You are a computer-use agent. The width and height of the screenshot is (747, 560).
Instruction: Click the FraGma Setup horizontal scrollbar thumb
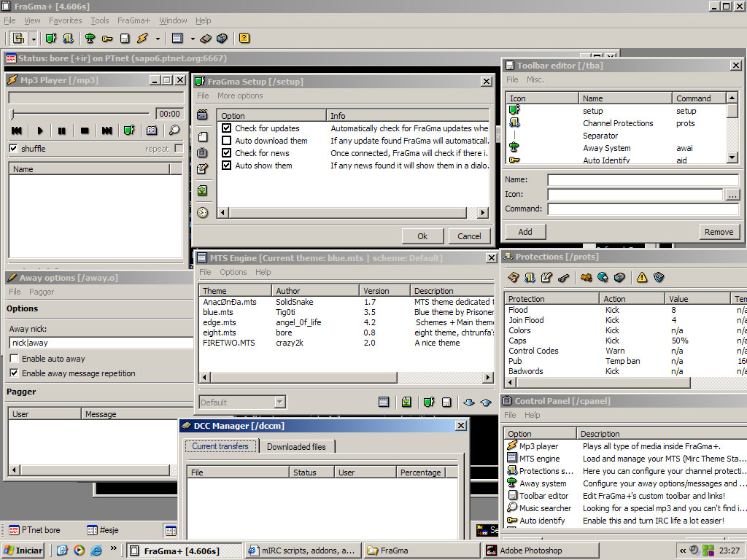tap(348, 212)
